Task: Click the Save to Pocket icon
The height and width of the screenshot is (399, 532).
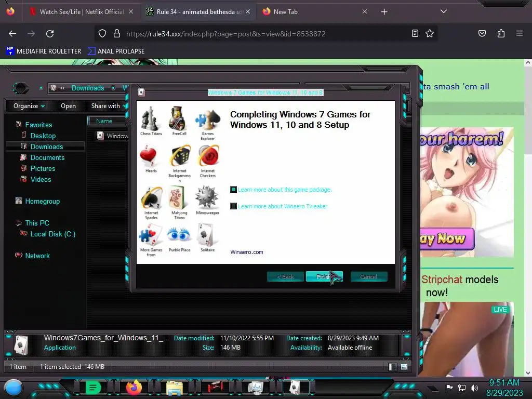Action: [482, 33]
